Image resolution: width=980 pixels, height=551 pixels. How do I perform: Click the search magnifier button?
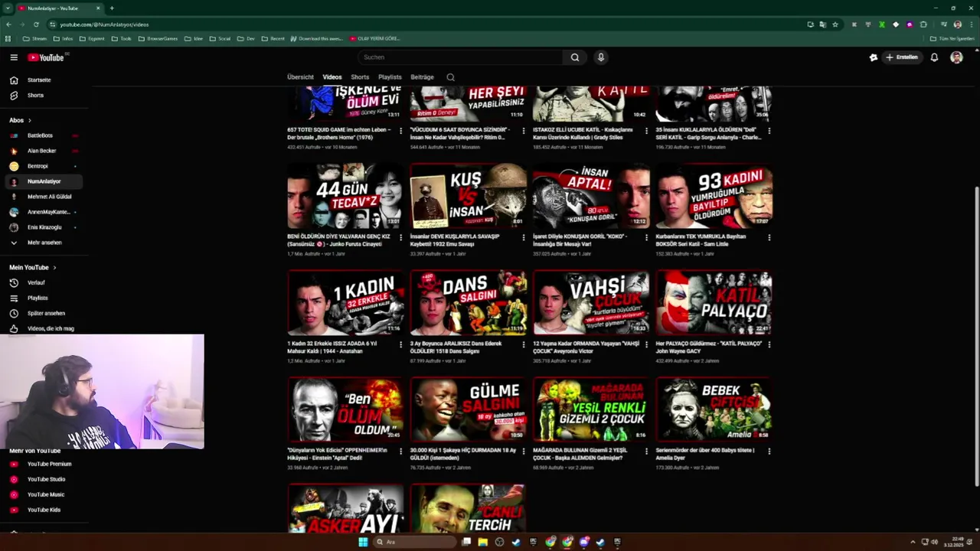pos(575,57)
